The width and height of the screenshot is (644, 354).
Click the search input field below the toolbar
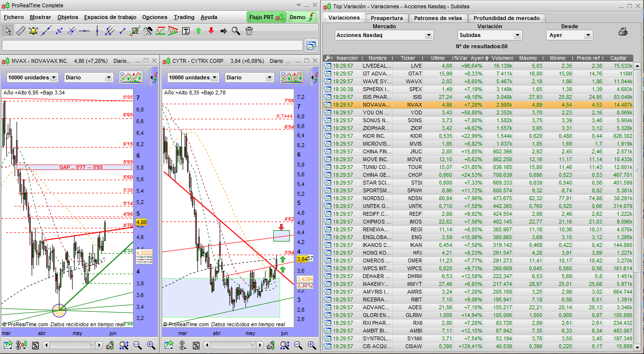(x=152, y=46)
